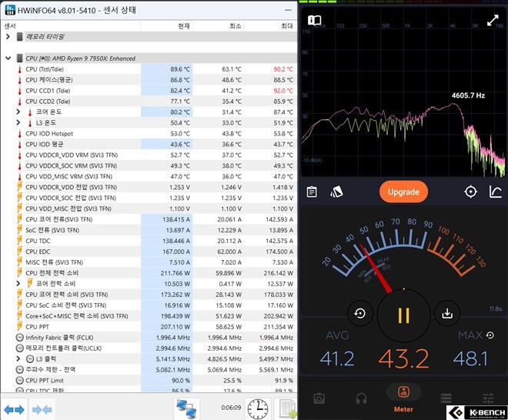Open the guide book icon in sound meter
This screenshot has width=508, height=420.
click(314, 20)
